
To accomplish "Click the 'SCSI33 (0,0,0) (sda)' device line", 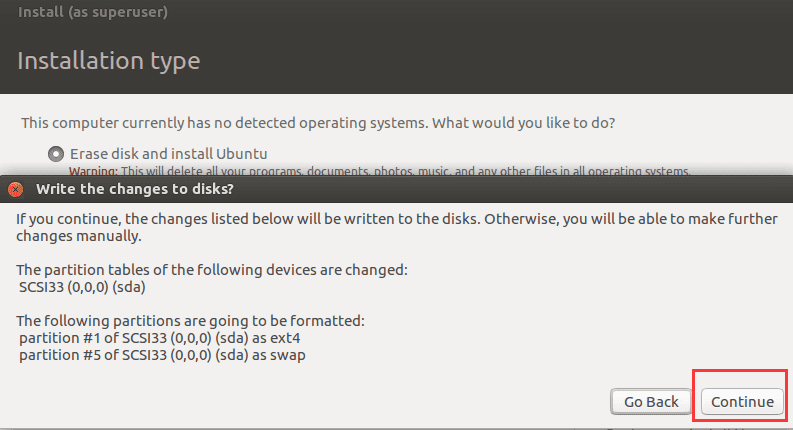I will click(x=82, y=287).
